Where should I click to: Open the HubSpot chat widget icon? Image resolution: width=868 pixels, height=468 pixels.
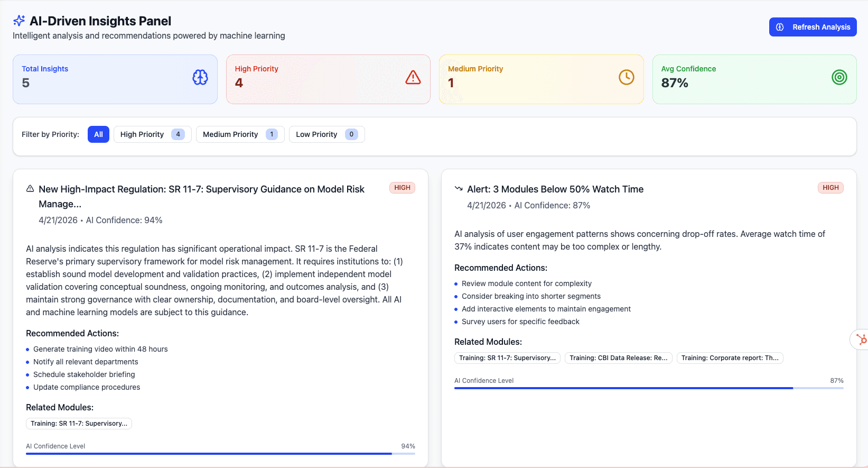click(x=861, y=339)
